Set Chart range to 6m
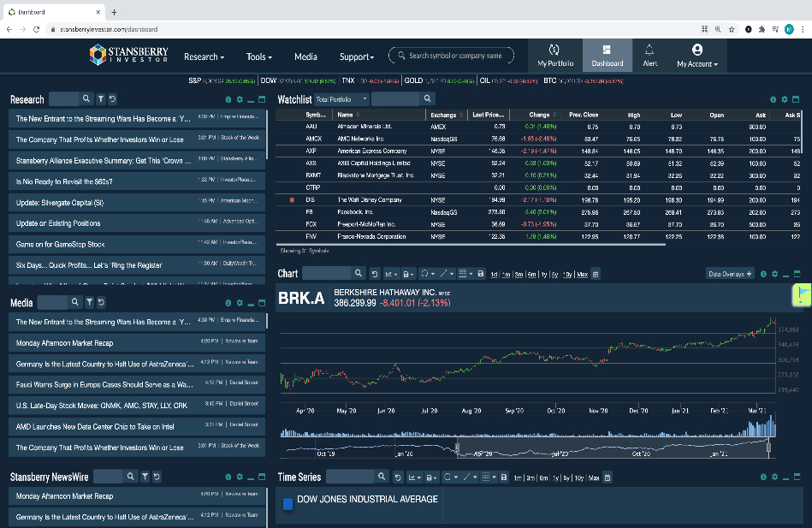The image size is (812, 528). 531,275
